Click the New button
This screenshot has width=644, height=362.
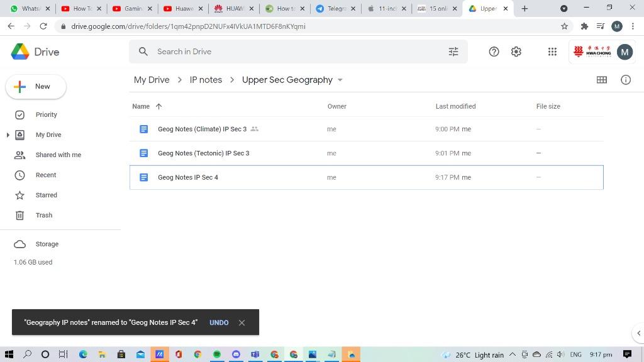(36, 87)
